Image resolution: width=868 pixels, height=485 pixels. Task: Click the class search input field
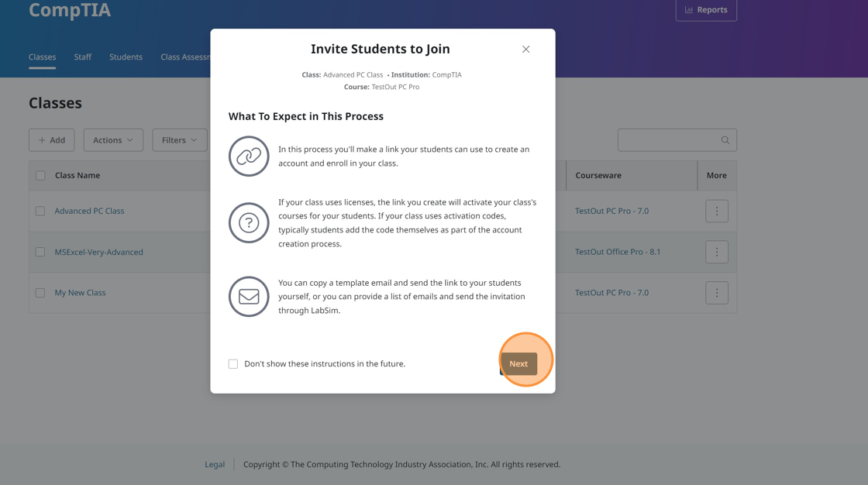pos(668,140)
